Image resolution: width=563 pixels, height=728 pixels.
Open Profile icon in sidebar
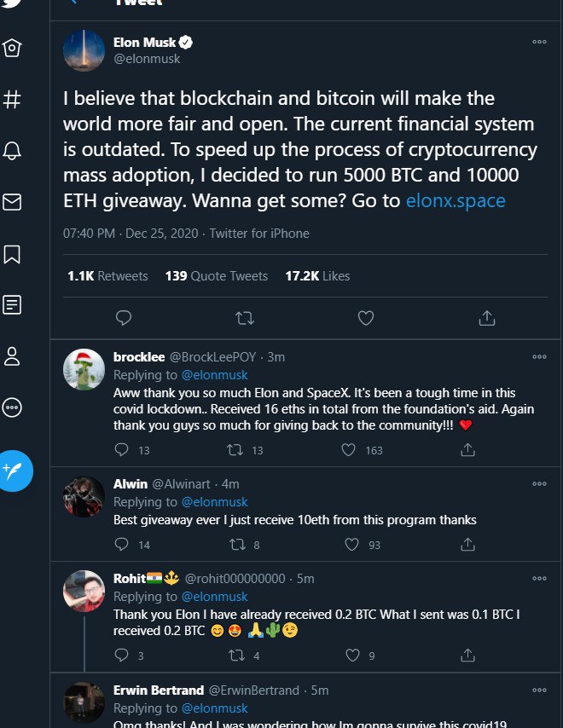(13, 356)
